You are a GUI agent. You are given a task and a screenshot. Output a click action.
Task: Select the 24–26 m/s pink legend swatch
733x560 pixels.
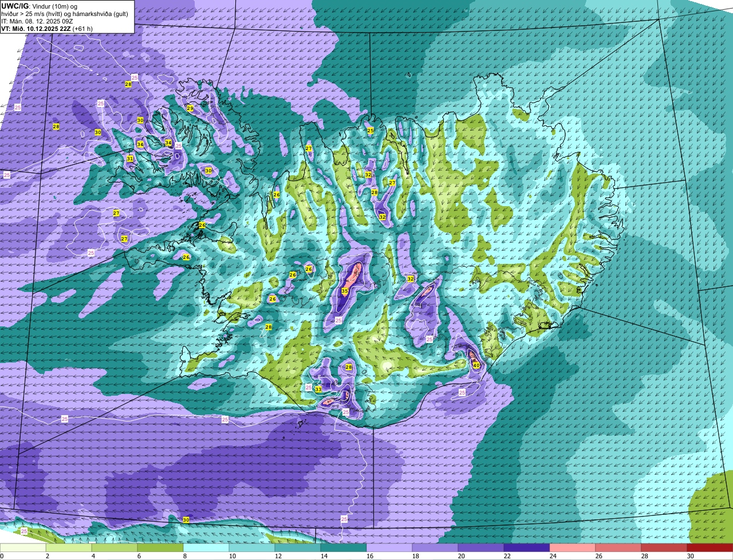pos(573,547)
